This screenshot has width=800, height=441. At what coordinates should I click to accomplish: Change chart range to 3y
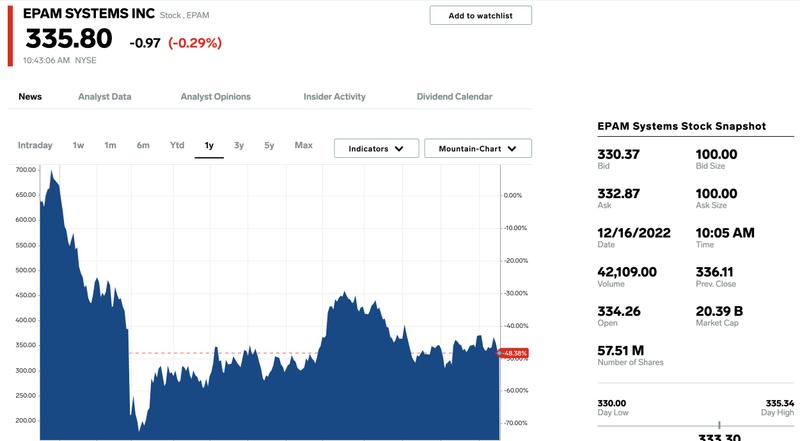(239, 145)
